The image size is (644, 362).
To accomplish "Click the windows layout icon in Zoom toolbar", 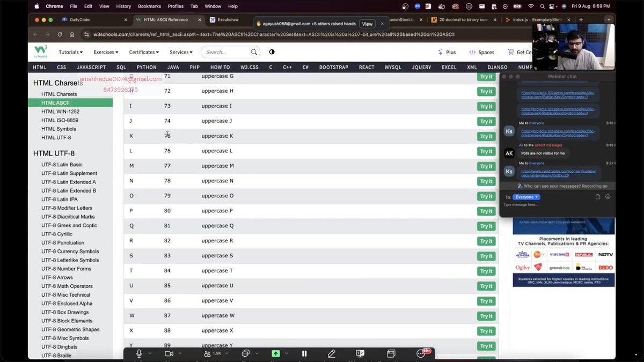I will click(x=391, y=353).
